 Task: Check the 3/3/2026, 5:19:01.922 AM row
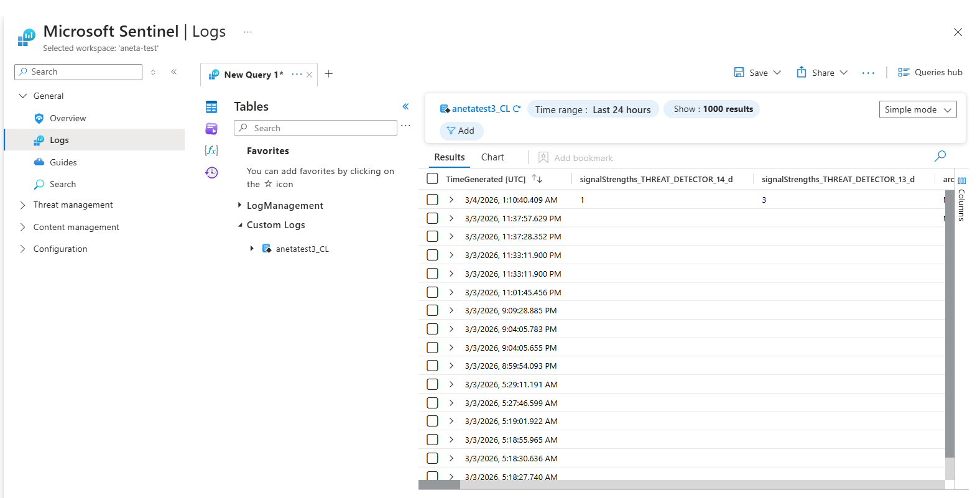coord(432,421)
